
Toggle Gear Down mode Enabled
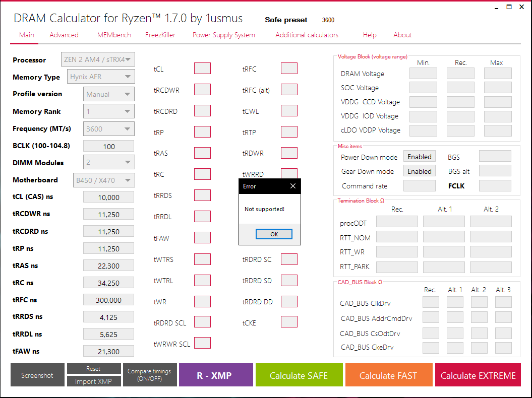point(420,171)
